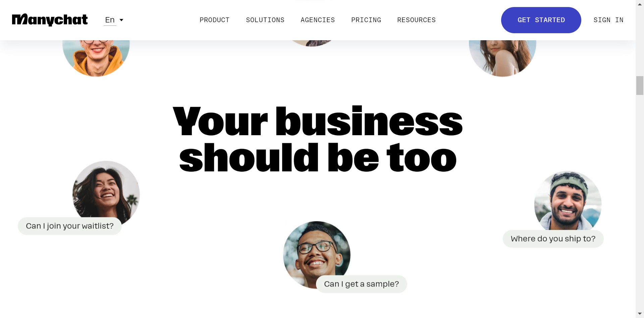This screenshot has width=644, height=318.
Task: Click the Manychat logo
Action: pos(50,20)
